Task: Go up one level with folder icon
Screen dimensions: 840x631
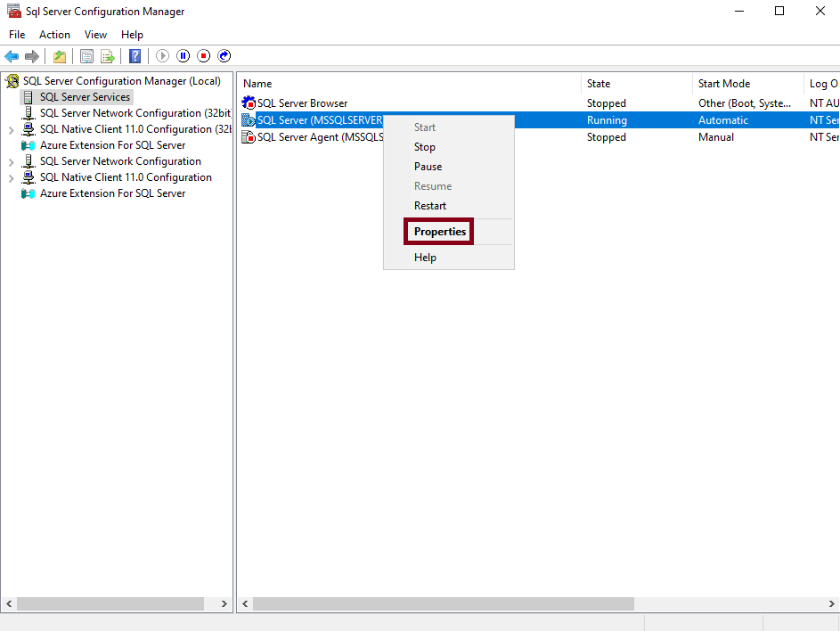Action: (60, 56)
